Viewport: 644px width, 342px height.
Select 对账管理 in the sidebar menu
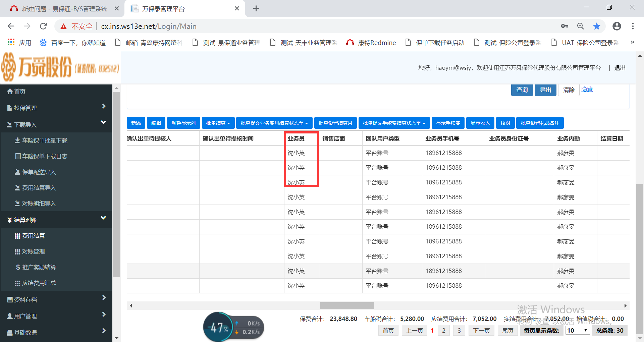pyautogui.click(x=34, y=251)
